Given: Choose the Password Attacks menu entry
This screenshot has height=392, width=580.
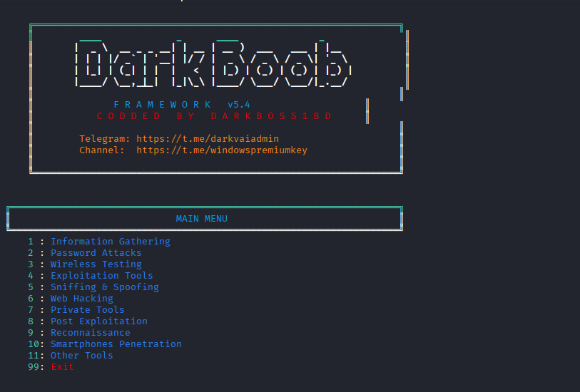Looking at the screenshot, I should tap(96, 253).
